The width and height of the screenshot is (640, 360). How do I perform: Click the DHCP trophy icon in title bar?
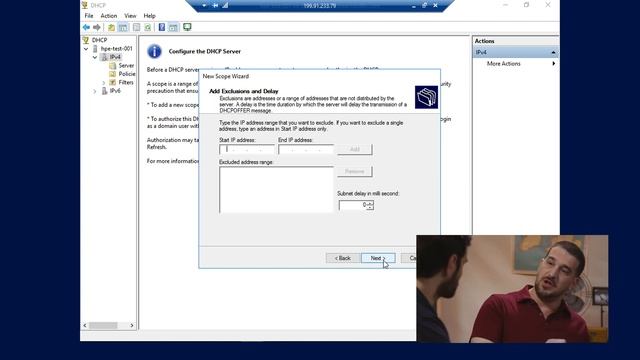point(84,5)
